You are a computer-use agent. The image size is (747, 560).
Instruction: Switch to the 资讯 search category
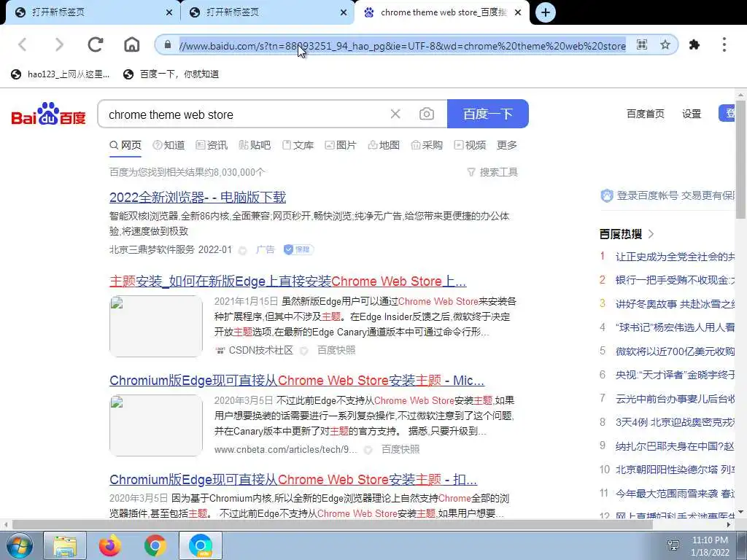click(212, 145)
